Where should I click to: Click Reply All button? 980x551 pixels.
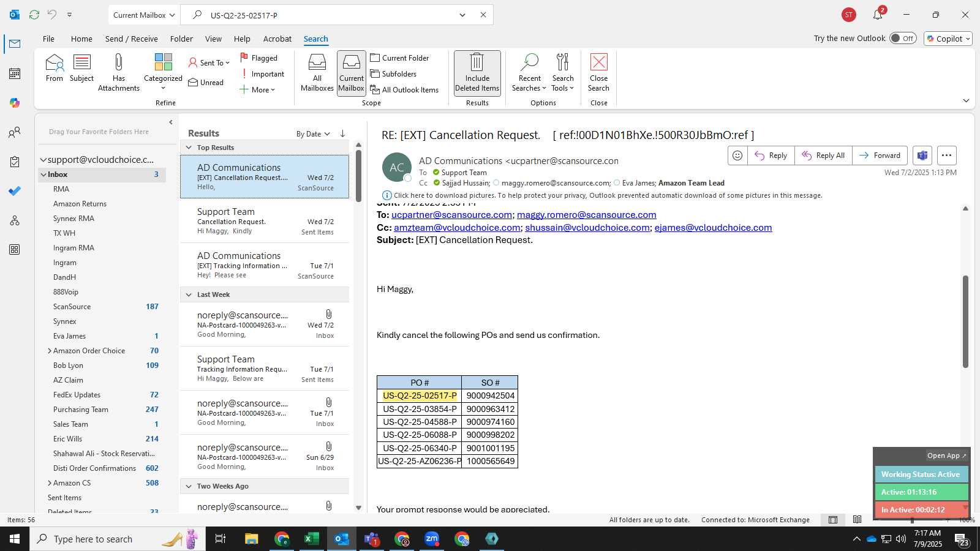pos(823,156)
